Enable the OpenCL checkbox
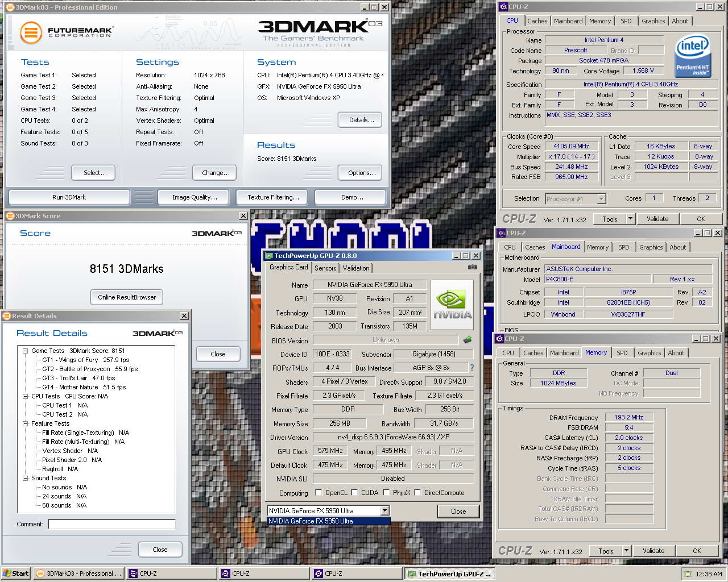The image size is (728, 582). tap(319, 493)
